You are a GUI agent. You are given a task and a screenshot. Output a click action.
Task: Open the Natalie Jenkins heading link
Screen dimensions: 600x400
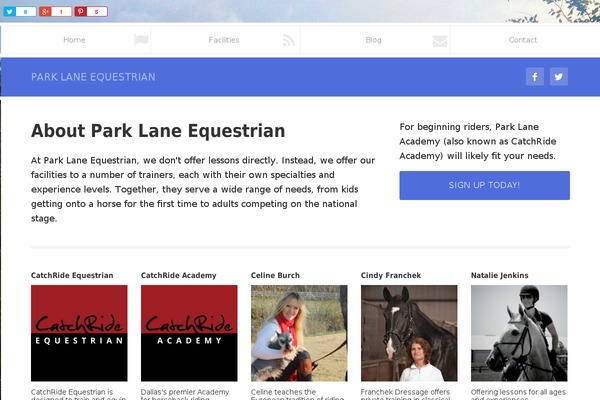tap(499, 275)
